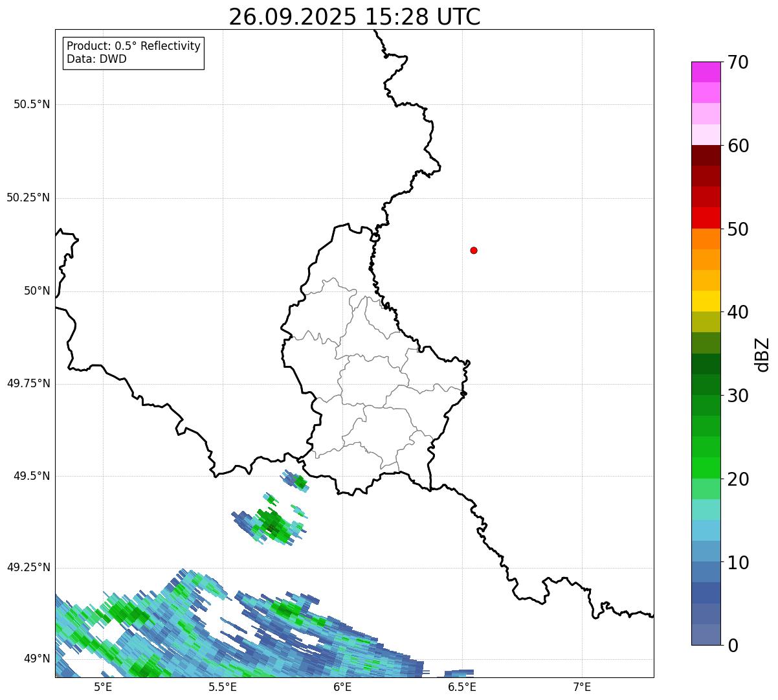This screenshot has height=700, width=778.
Task: Click the dark maroon colorbar segment below 60
Action: [706, 155]
